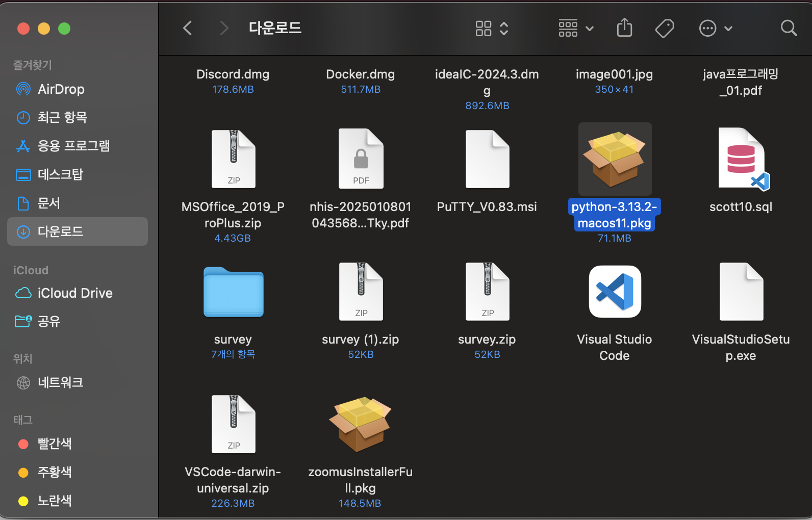The image size is (812, 520).
Task: Click the 7개의 항목 label under survey
Action: tap(233, 354)
